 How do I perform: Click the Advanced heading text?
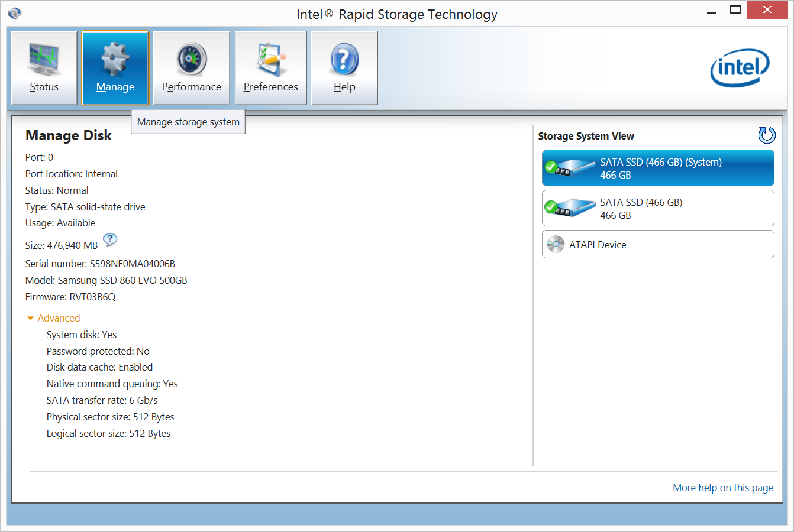coord(59,318)
